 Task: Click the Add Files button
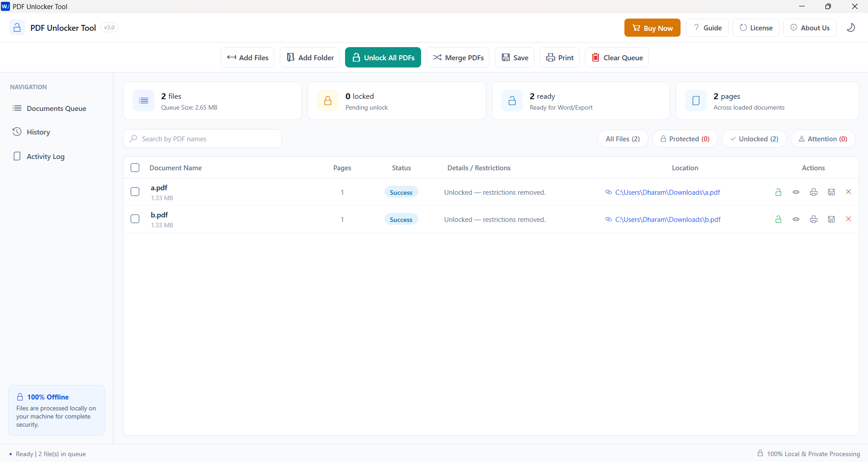pos(247,58)
